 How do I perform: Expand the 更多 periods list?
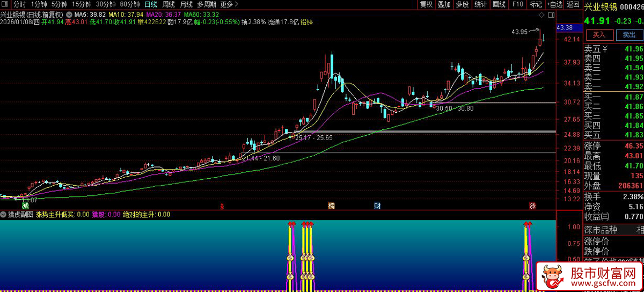(x=229, y=4)
